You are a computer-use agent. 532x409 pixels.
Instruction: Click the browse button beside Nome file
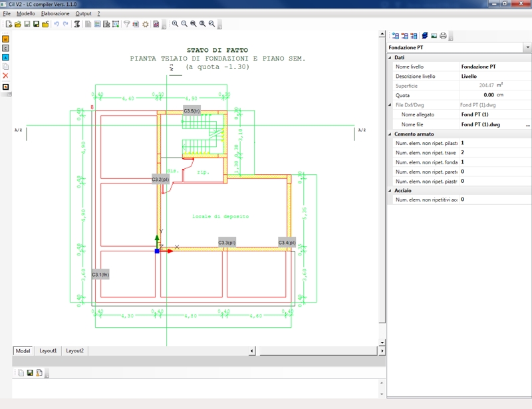pos(528,124)
